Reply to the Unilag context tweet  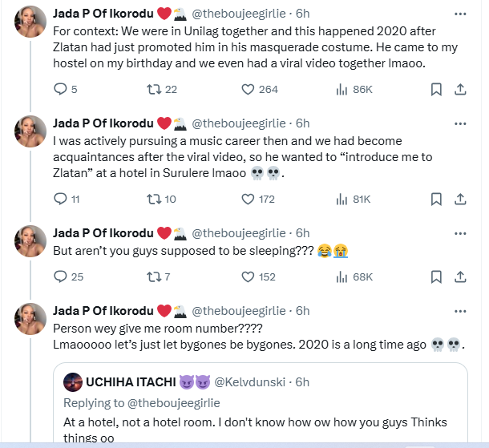pos(61,89)
